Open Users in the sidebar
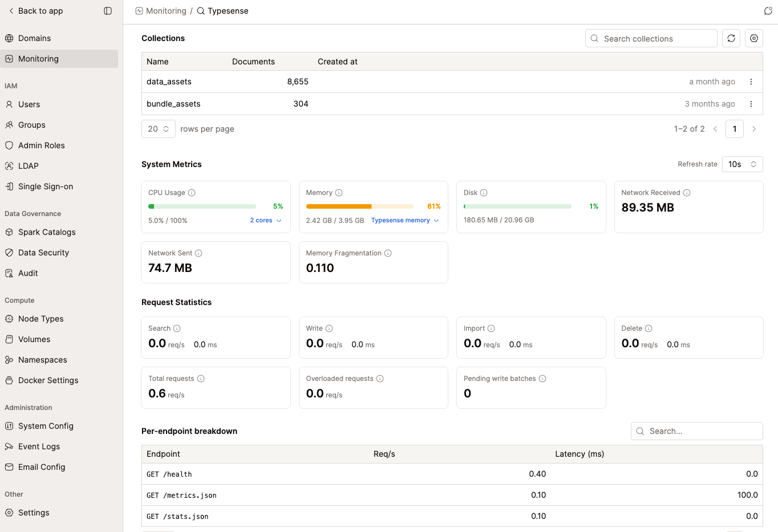 click(x=59, y=104)
